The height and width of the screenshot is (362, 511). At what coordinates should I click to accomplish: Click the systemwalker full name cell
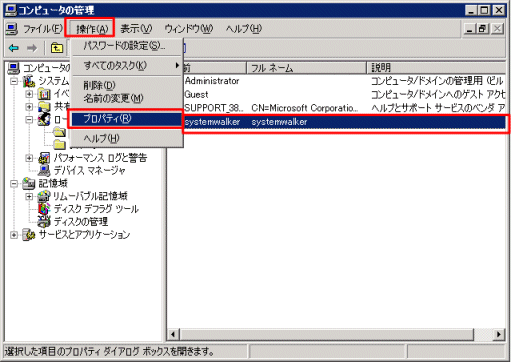[x=279, y=122]
